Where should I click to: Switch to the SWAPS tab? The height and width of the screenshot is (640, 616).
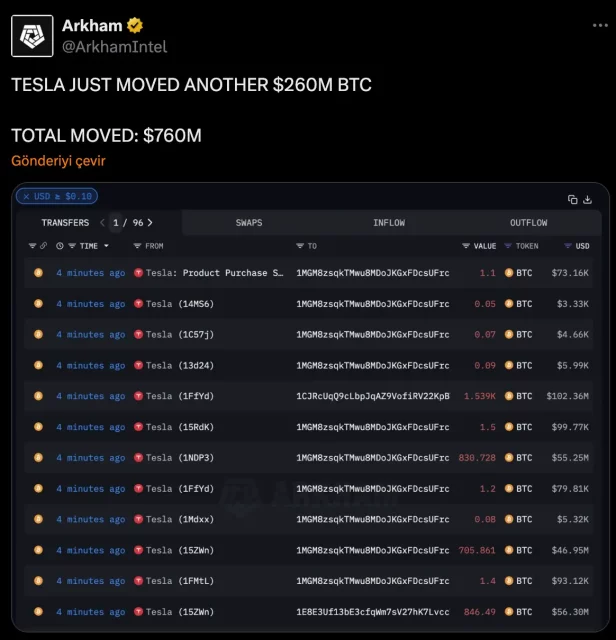(x=249, y=223)
